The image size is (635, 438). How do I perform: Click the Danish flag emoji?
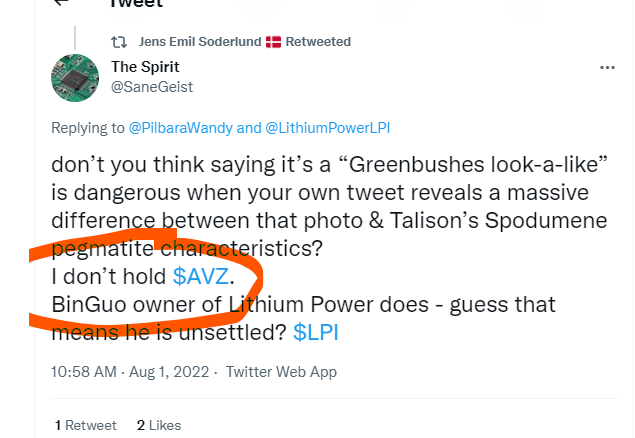tap(273, 42)
